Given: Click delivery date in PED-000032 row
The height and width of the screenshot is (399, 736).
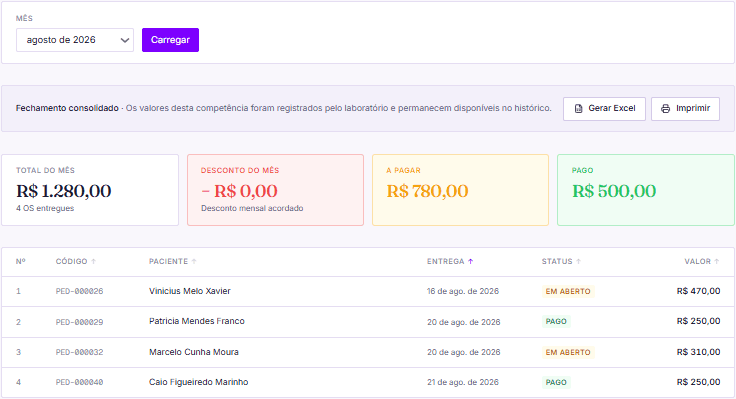Looking at the screenshot, I should click(x=464, y=352).
